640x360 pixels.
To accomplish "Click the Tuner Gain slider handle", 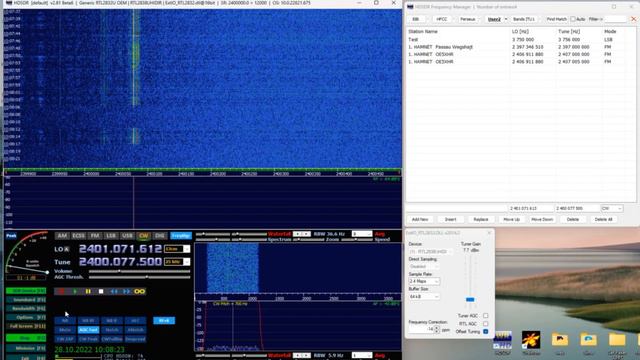I will 470,300.
